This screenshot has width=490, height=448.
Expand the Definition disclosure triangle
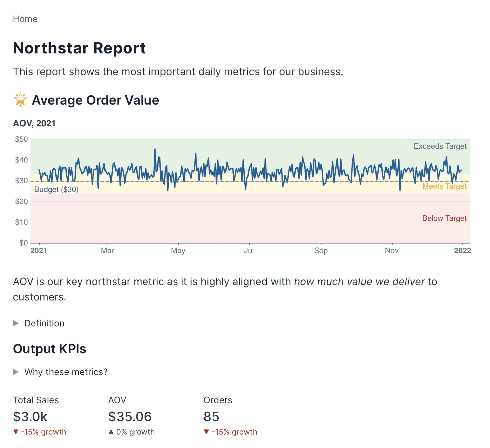point(16,323)
